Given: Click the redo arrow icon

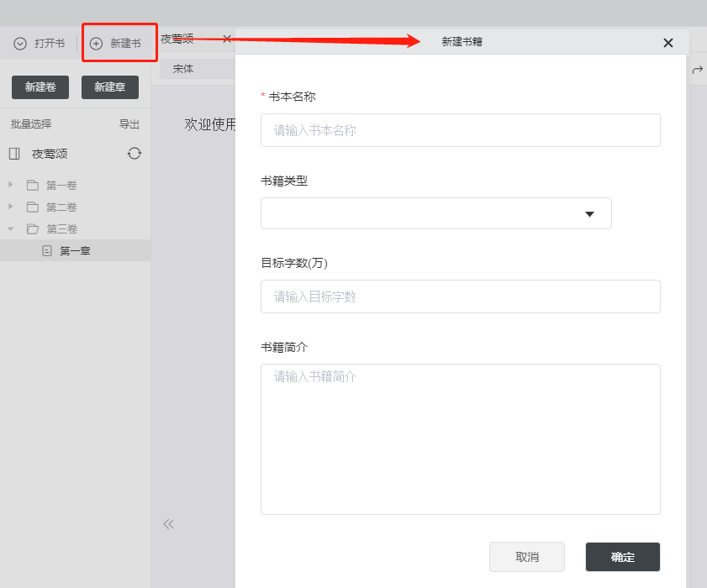Looking at the screenshot, I should [x=698, y=70].
